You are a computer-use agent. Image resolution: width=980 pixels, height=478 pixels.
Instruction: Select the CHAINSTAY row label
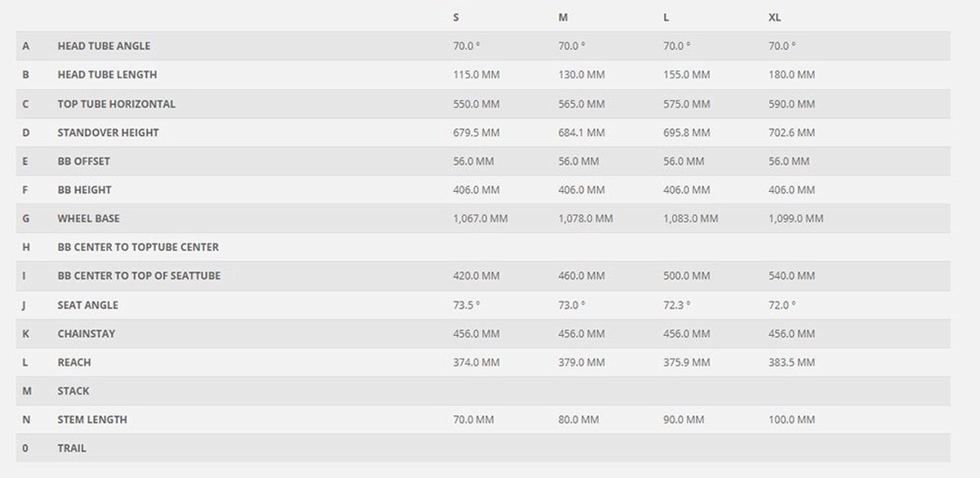tap(86, 334)
